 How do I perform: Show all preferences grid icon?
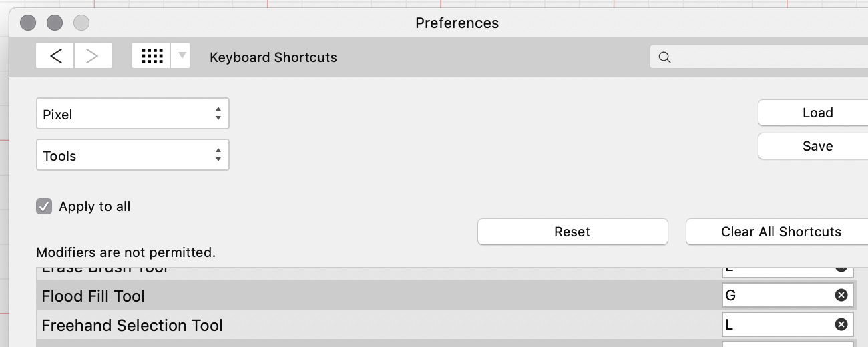pos(152,57)
